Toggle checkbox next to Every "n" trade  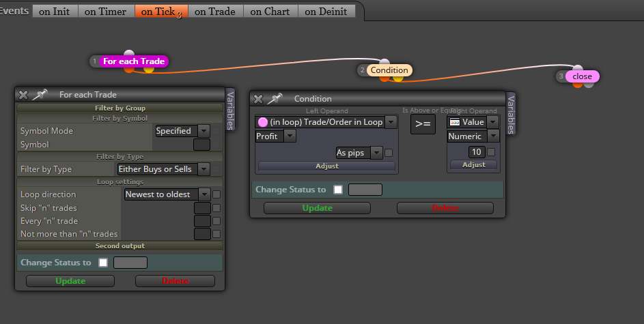click(x=216, y=221)
